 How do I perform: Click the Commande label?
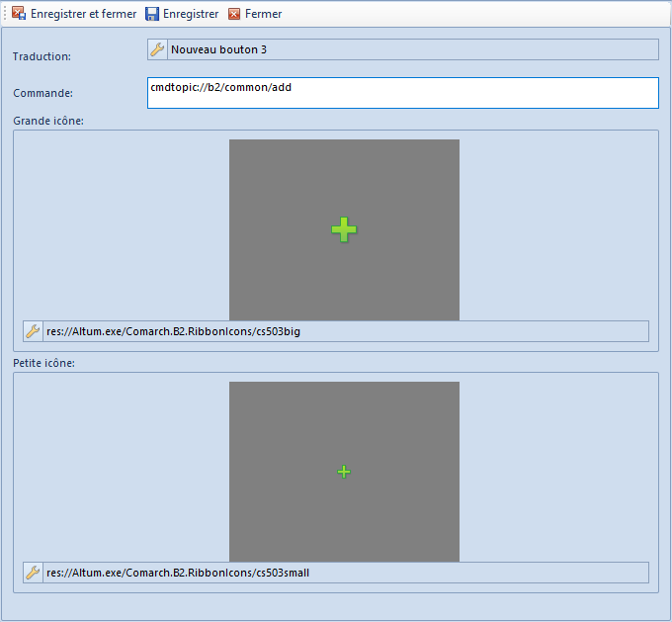pyautogui.click(x=42, y=93)
